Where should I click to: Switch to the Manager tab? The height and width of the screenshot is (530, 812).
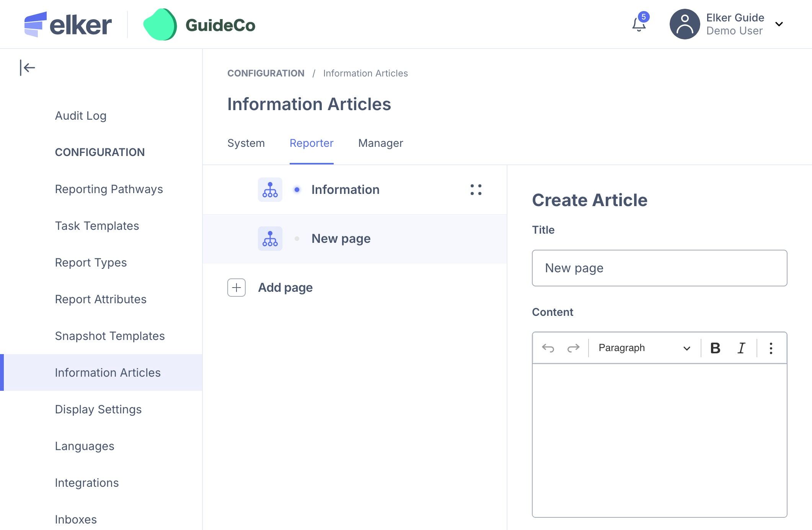pyautogui.click(x=380, y=143)
